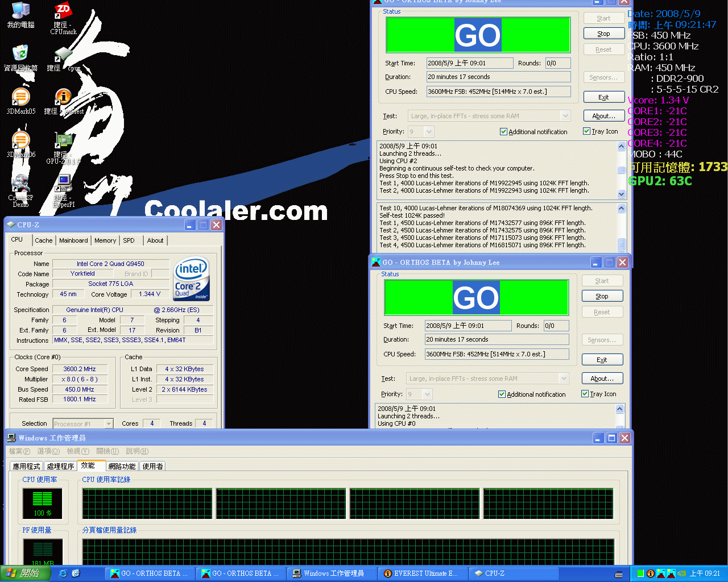Open the 檢視(V) menu in Task Manager
Image resolution: width=728 pixels, height=582 pixels.
click(x=77, y=451)
